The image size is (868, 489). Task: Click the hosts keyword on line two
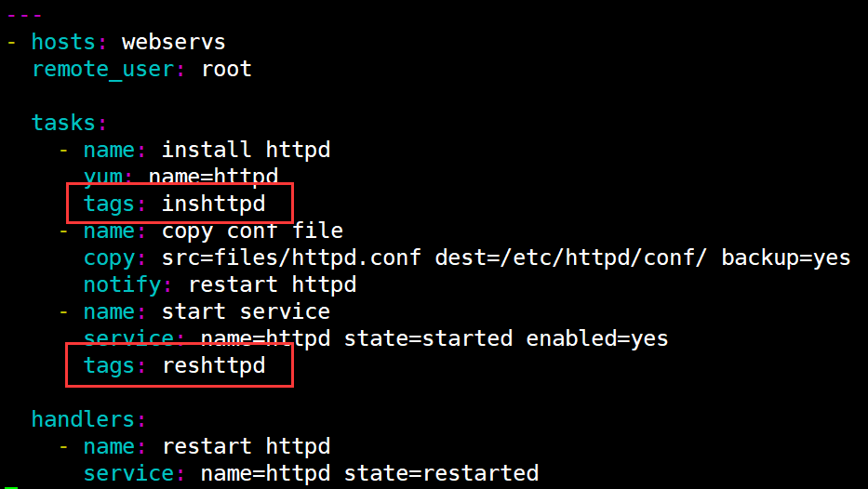pyautogui.click(x=63, y=42)
